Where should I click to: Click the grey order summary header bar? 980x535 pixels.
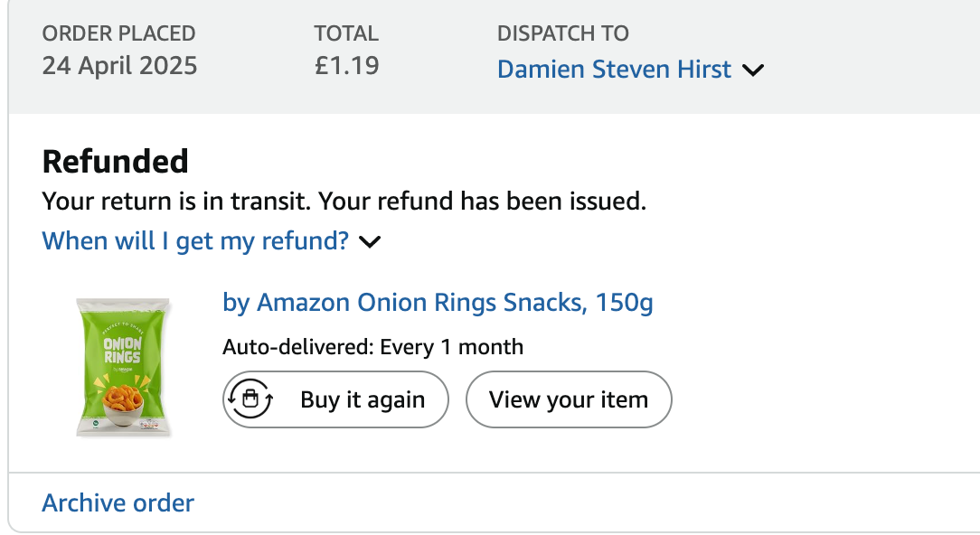(x=494, y=56)
